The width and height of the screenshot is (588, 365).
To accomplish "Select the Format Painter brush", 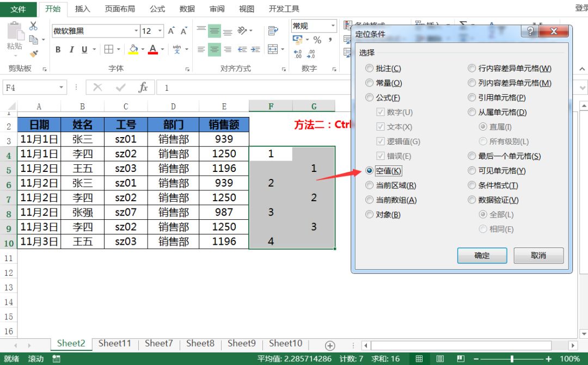I will click(34, 54).
